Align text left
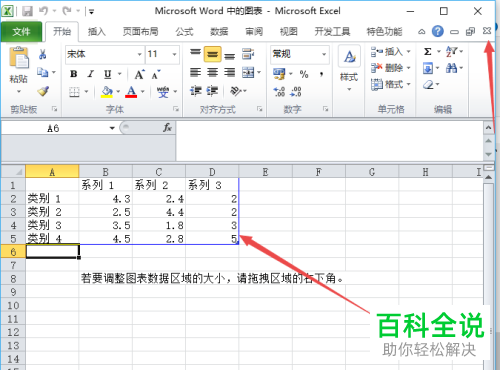Screen dimensions: 500x370 (195, 72)
